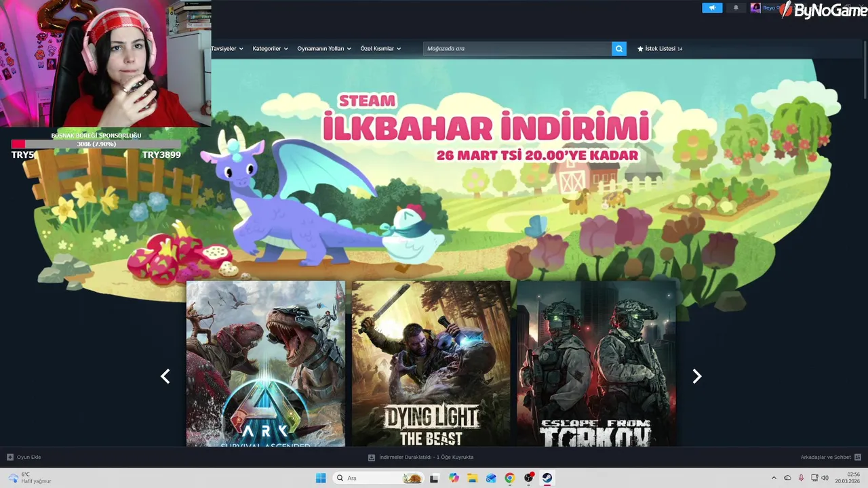Viewport: 868px width, 488px height.
Task: Open the taskbar clock showing 02:56
Action: (x=848, y=478)
